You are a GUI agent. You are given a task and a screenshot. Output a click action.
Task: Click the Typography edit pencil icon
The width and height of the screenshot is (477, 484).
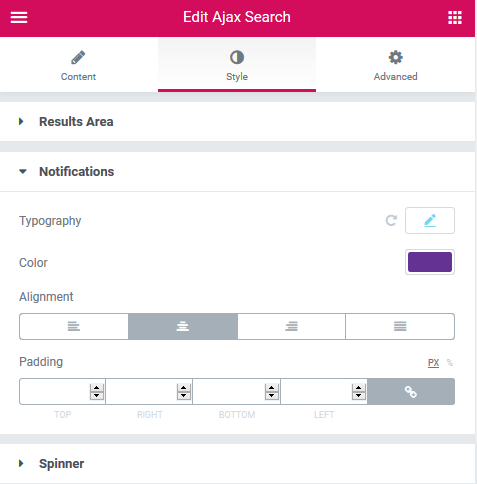pos(430,220)
